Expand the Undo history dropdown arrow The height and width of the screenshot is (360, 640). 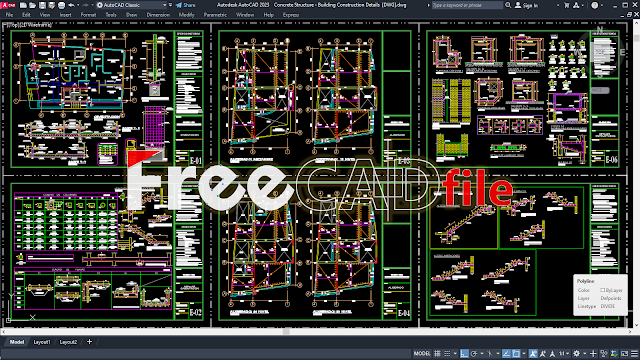coord(78,5)
